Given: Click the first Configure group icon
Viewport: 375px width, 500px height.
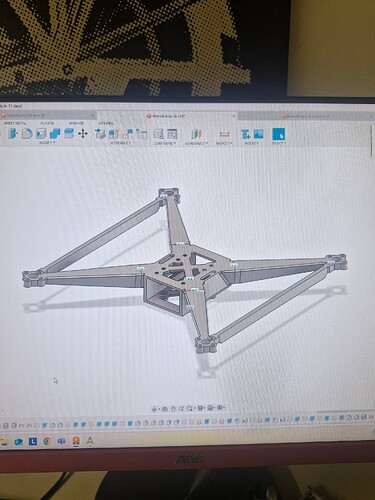Looking at the screenshot, I should point(158,134).
